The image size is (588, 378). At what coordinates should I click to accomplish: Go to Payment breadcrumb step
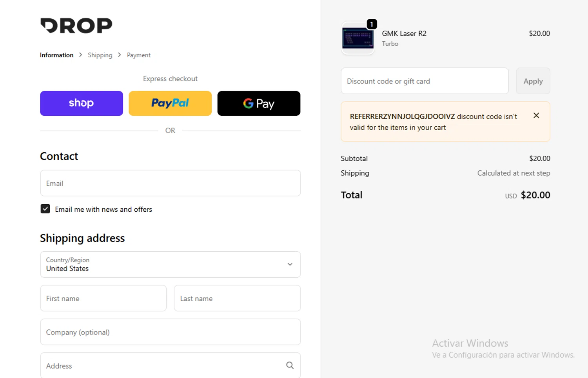[138, 55]
